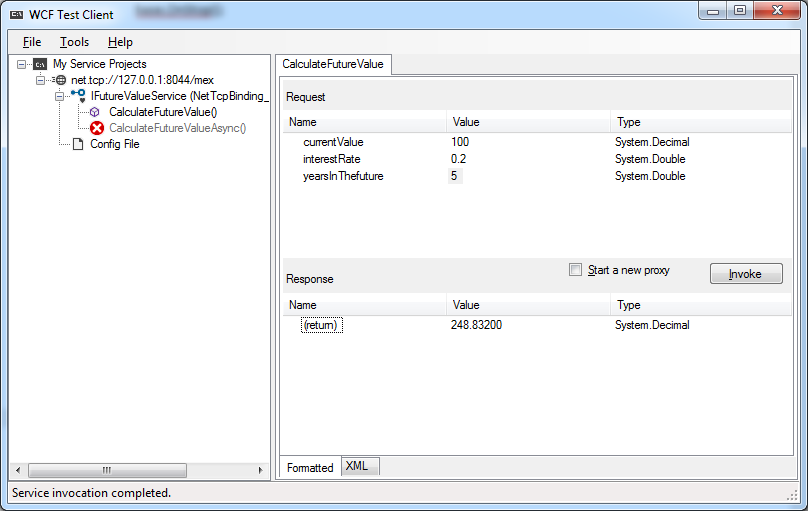Open the Help menu
808x511 pixels.
(120, 42)
